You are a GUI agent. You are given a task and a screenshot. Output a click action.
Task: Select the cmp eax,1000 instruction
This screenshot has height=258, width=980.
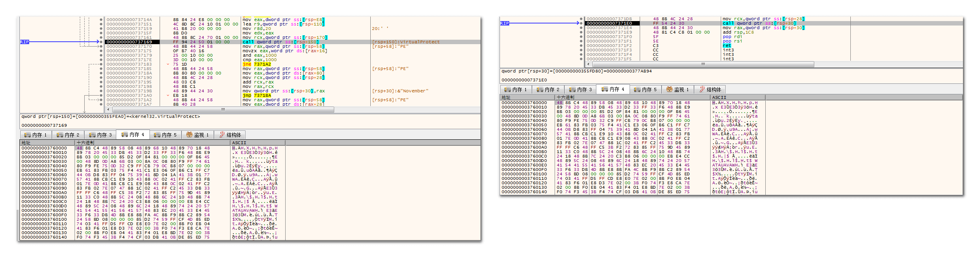point(260,60)
